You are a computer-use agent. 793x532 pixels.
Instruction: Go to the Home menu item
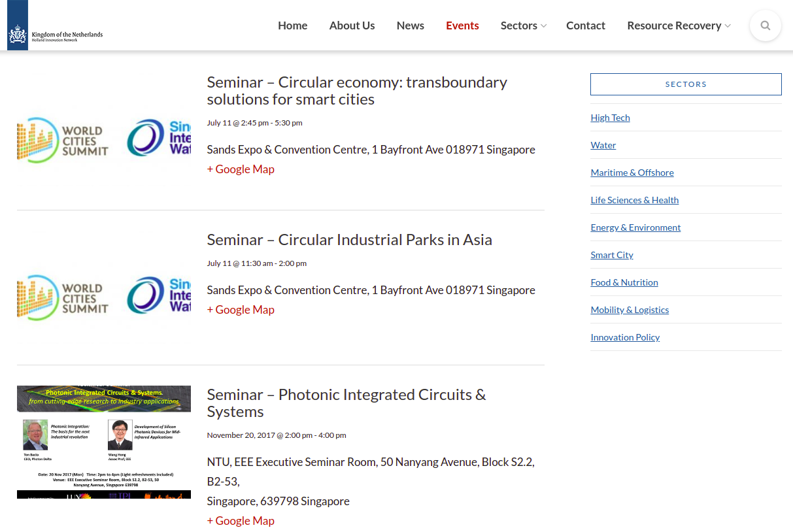[x=292, y=25]
